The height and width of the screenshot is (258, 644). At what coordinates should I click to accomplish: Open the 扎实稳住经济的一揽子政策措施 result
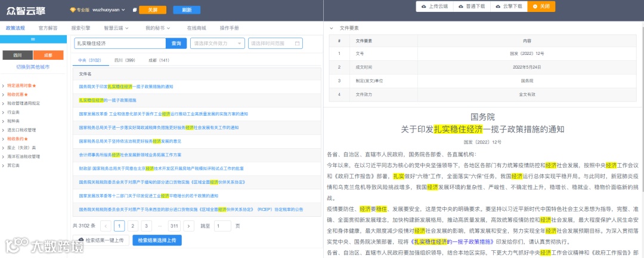tap(107, 100)
